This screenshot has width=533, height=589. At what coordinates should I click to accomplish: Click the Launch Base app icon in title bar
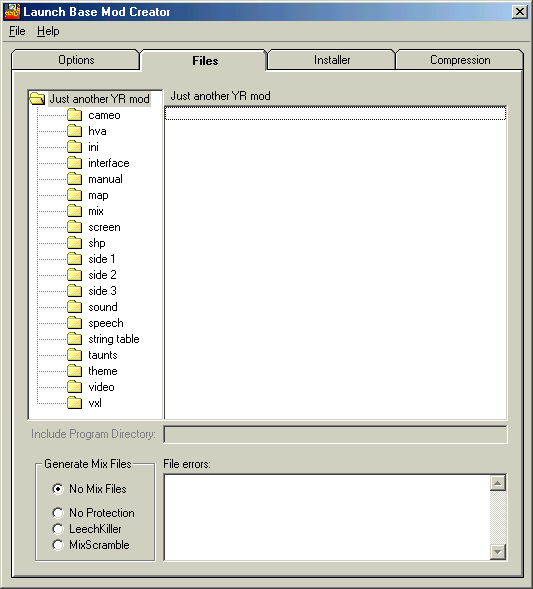pyautogui.click(x=12, y=12)
